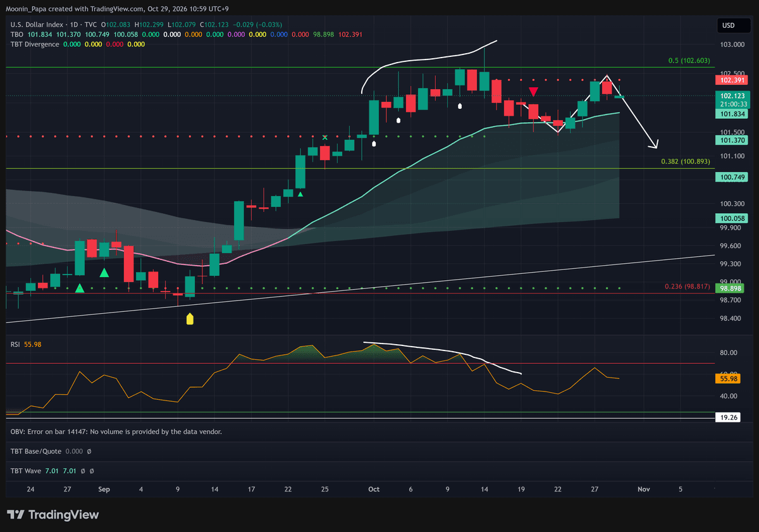Select the TBT Base/Quote indicator legend name
759x532 pixels.
pyautogui.click(x=35, y=452)
